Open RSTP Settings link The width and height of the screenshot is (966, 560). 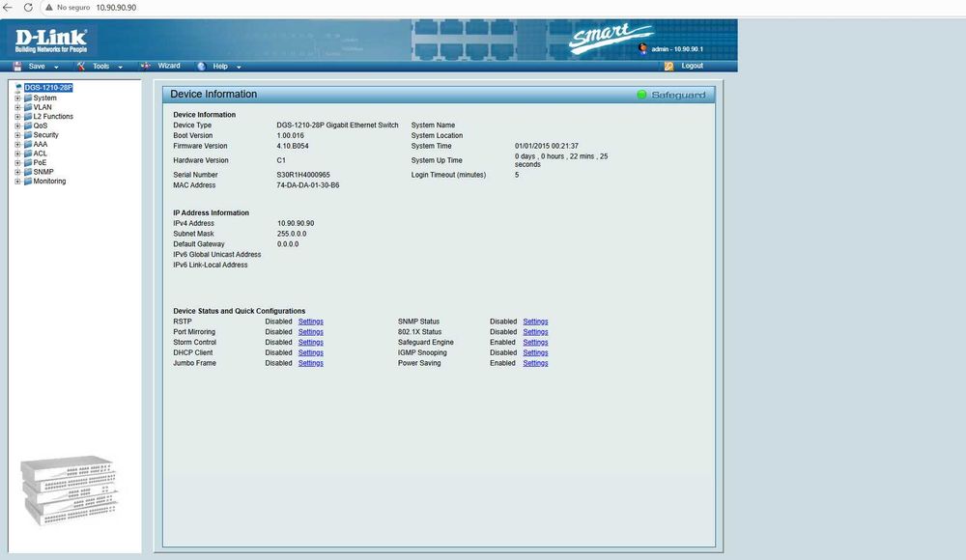(310, 322)
